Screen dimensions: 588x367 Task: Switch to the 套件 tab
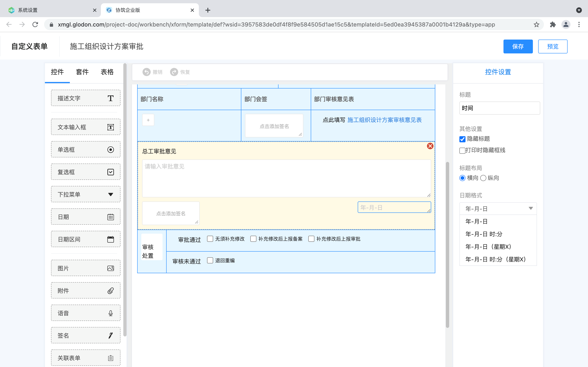pos(82,72)
